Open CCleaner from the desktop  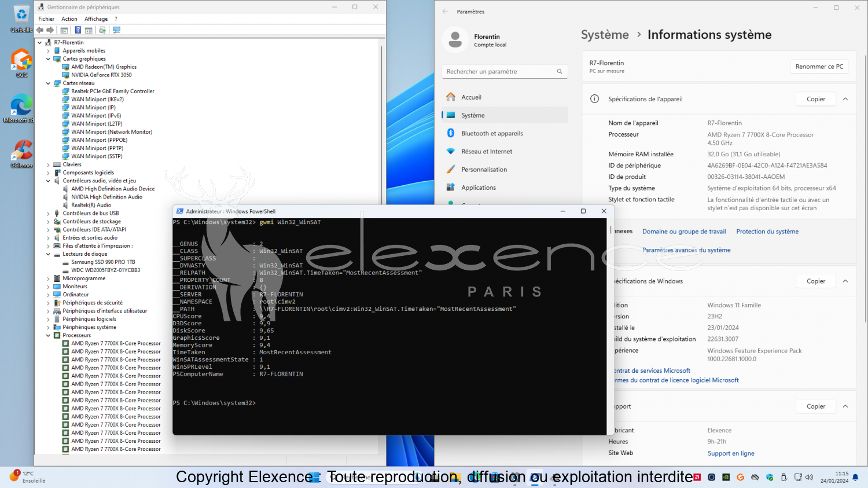tap(21, 153)
